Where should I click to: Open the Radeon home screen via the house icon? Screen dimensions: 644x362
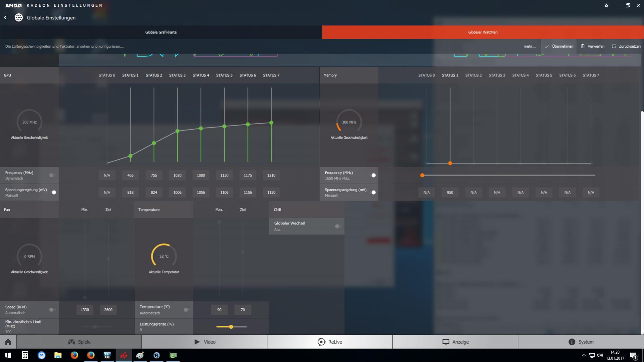[x=8, y=342]
